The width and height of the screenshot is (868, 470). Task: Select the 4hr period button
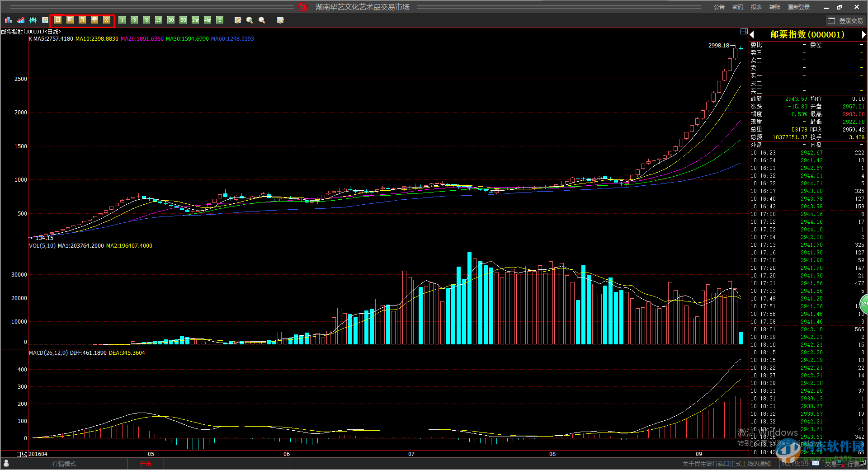click(208, 20)
